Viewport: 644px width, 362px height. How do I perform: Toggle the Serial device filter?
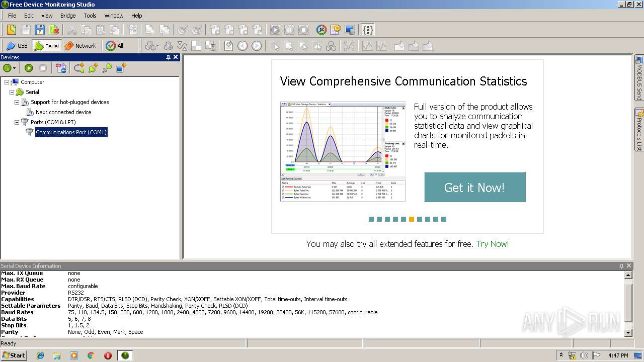46,46
